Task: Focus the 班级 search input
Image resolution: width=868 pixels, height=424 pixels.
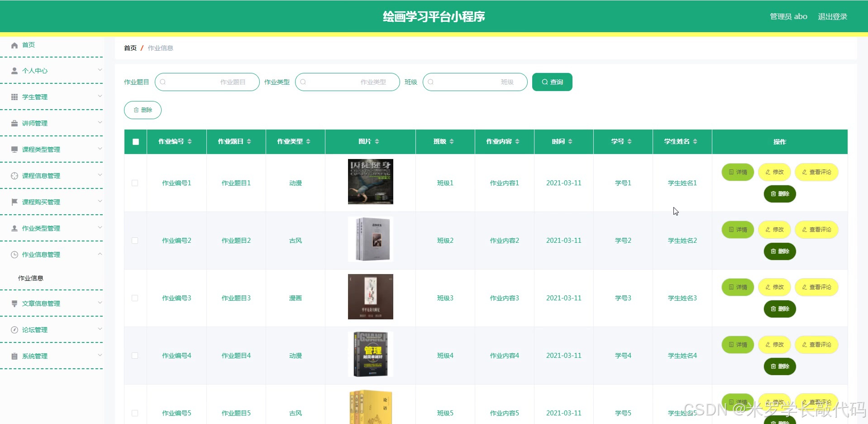Action: 475,82
